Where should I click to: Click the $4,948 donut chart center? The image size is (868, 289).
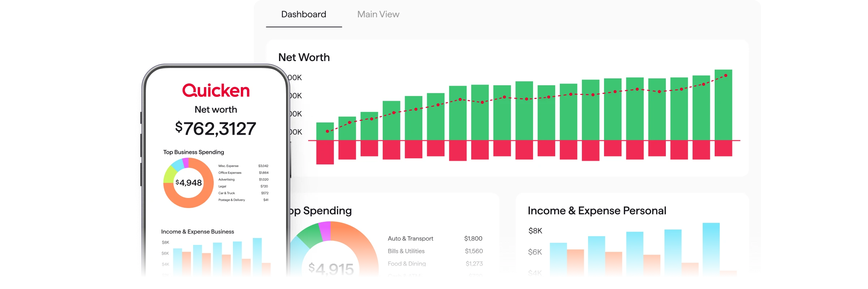pyautogui.click(x=188, y=183)
